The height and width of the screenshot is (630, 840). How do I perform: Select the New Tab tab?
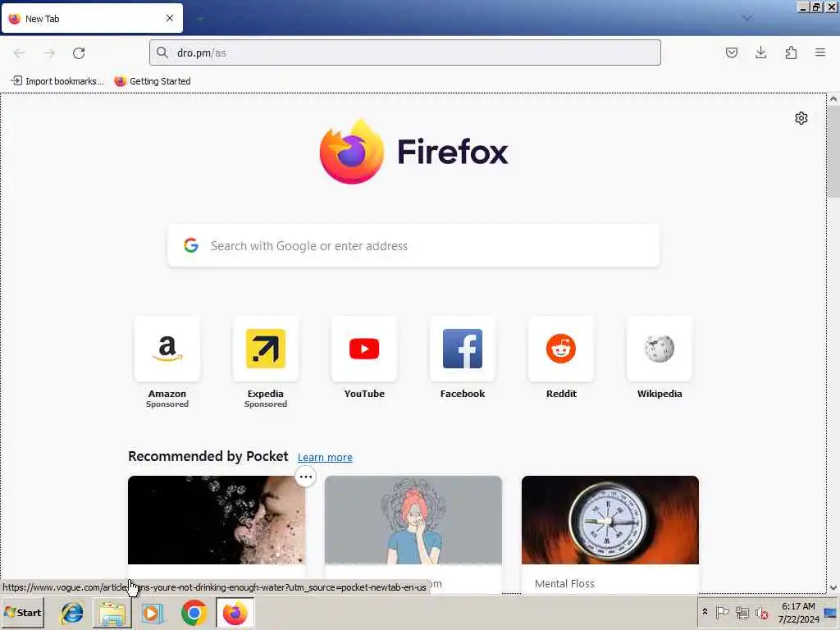92,18
